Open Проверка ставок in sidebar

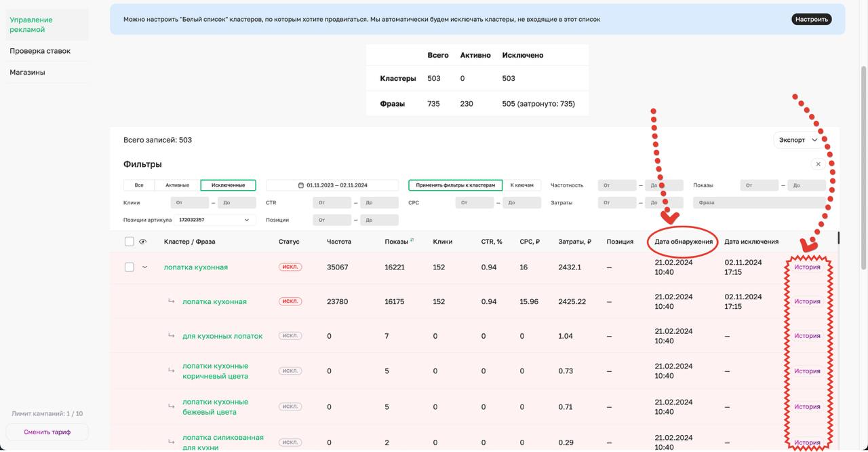[40, 51]
